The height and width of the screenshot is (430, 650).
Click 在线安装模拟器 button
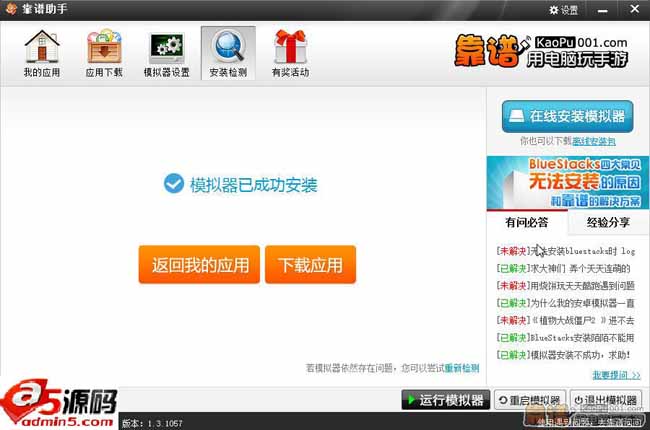pos(568,117)
